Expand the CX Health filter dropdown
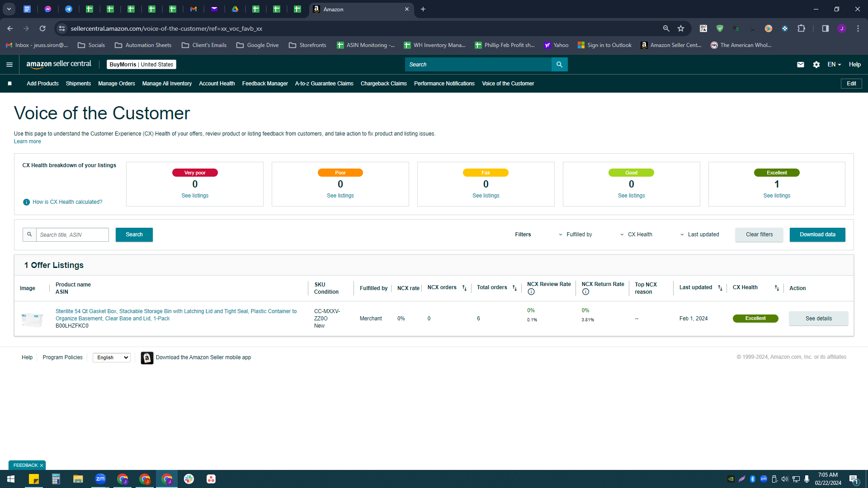The height and width of the screenshot is (488, 868). [x=636, y=235]
